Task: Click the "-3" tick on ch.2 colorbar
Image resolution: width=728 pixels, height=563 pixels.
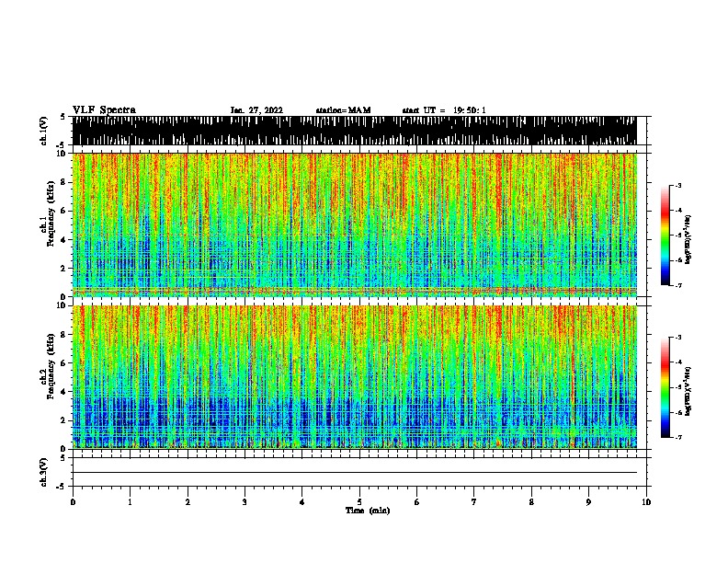Action: [678, 338]
